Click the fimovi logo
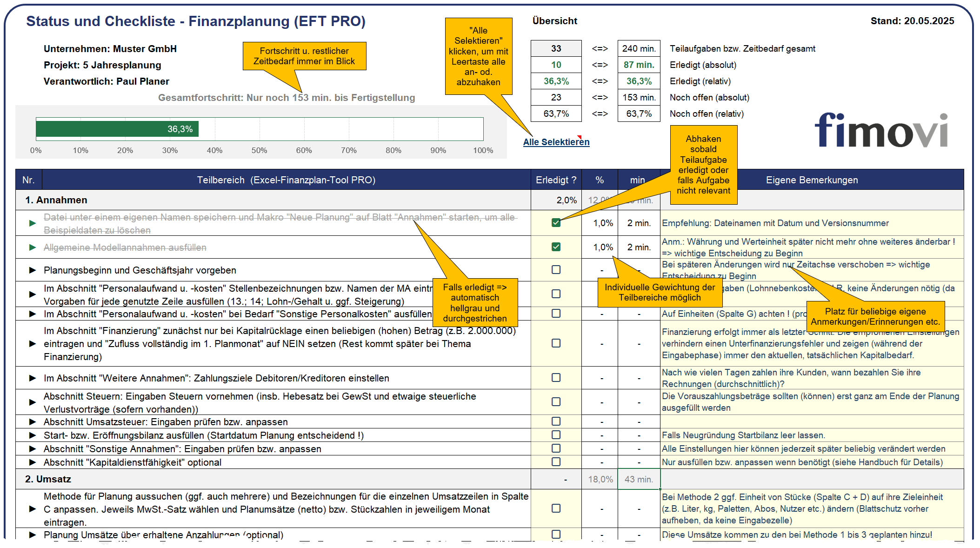The height and width of the screenshot is (548, 980). (x=881, y=130)
